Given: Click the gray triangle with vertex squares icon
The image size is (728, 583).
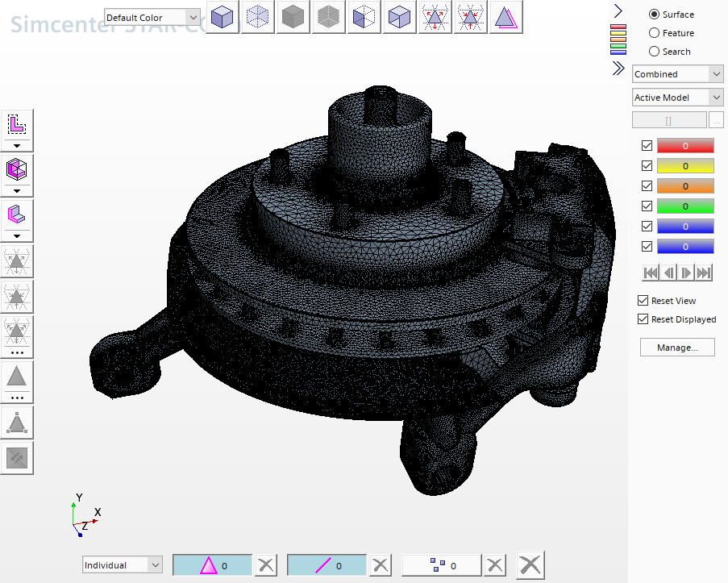Looking at the screenshot, I should point(17,423).
